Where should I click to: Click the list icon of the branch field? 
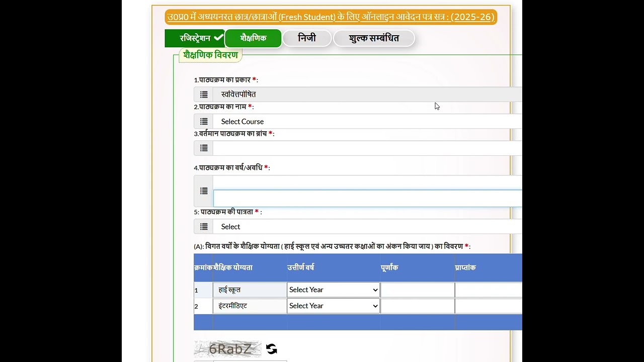pyautogui.click(x=204, y=148)
